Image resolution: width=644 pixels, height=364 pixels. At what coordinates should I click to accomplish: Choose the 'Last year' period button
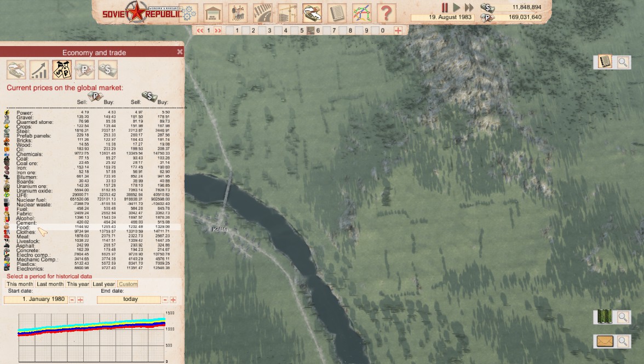pos(104,284)
